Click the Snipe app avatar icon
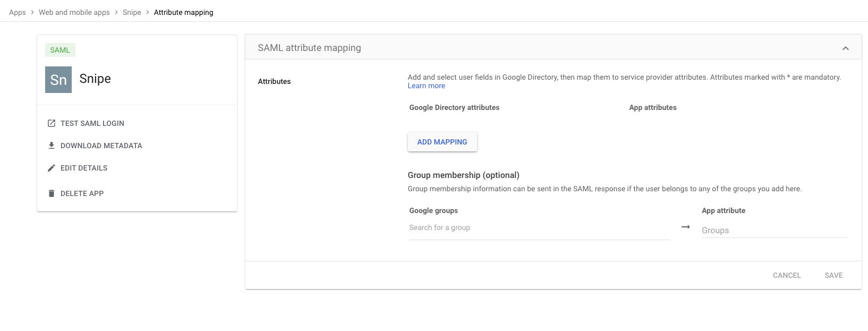 (x=58, y=80)
